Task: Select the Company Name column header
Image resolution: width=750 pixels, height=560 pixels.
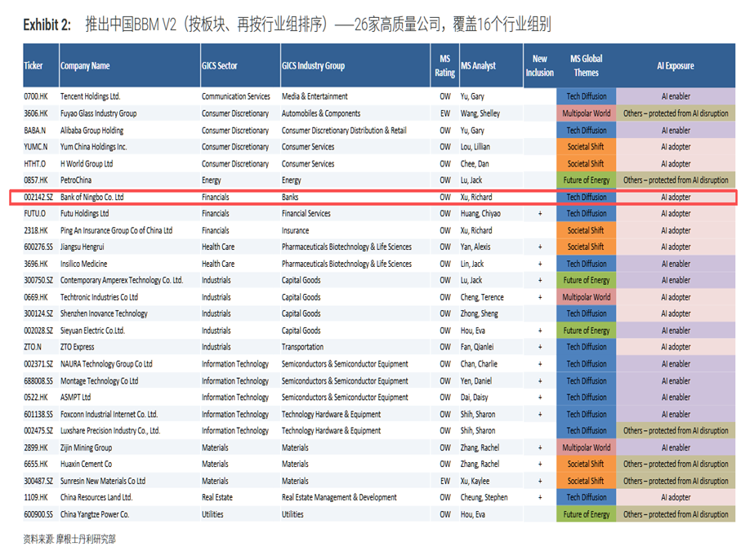Action: coord(85,66)
